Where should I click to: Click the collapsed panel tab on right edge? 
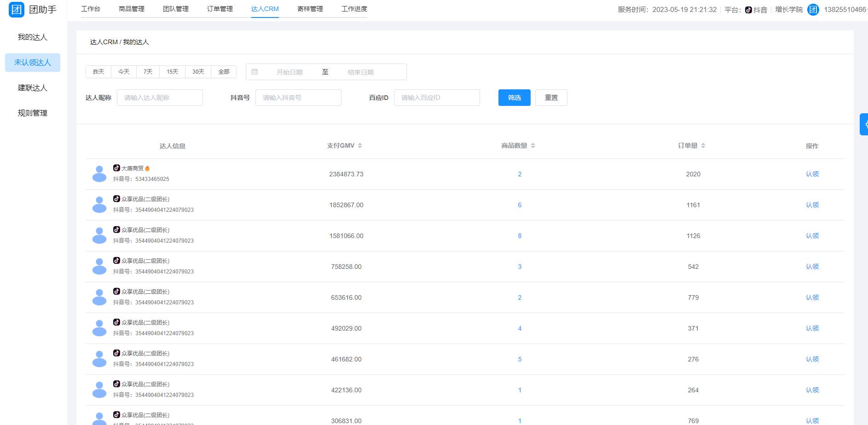click(864, 124)
